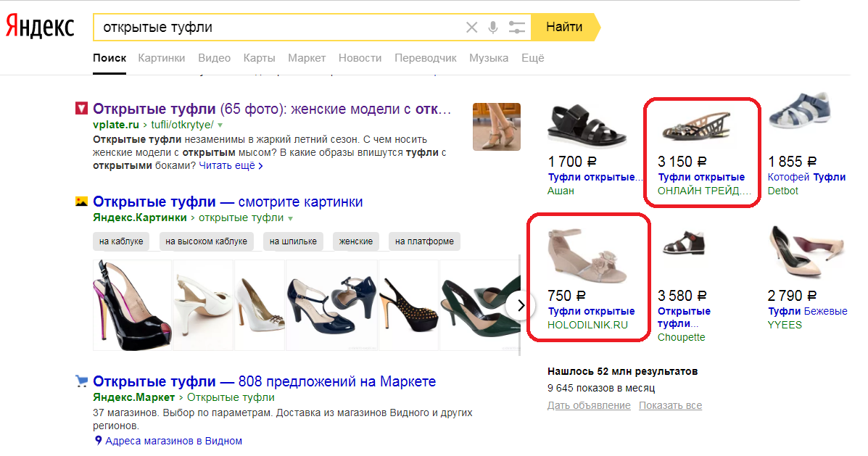The height and width of the screenshot is (456, 868).
Task: Open search settings sliders icon
Action: pos(516,27)
